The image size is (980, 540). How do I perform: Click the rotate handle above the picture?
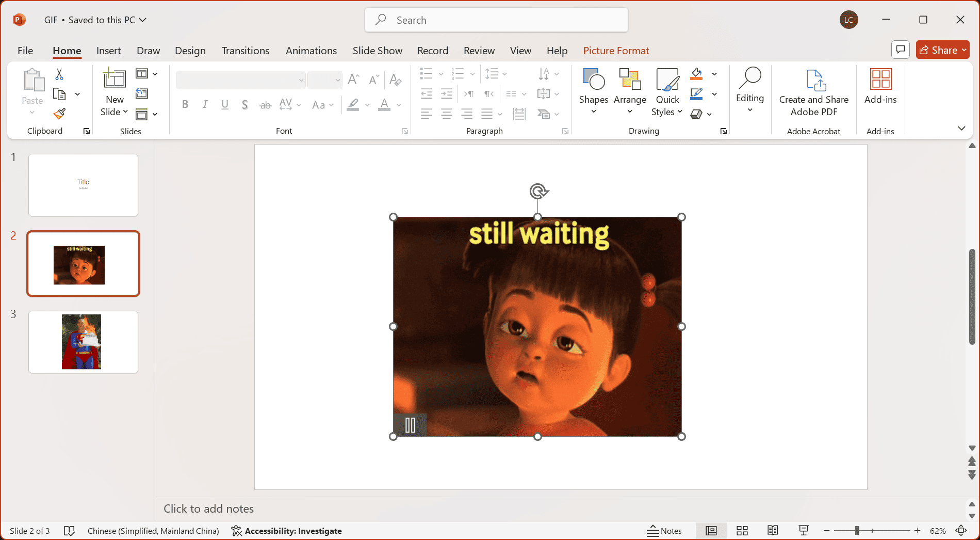538,192
